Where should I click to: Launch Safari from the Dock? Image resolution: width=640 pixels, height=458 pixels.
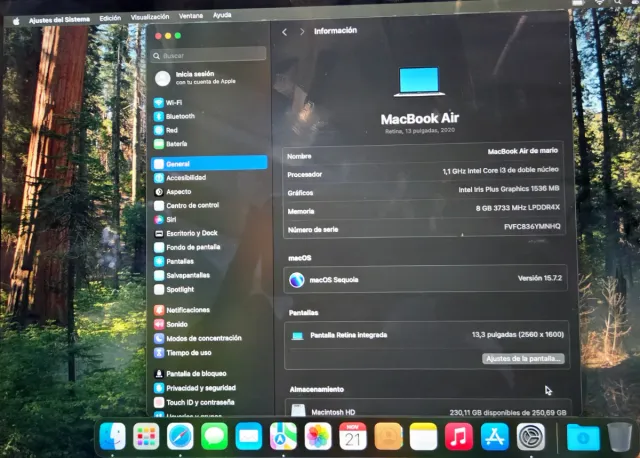point(180,436)
